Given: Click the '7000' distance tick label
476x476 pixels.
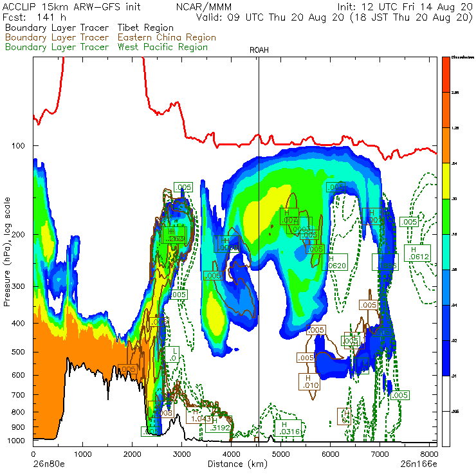Looking at the screenshot, I should click(x=380, y=454).
